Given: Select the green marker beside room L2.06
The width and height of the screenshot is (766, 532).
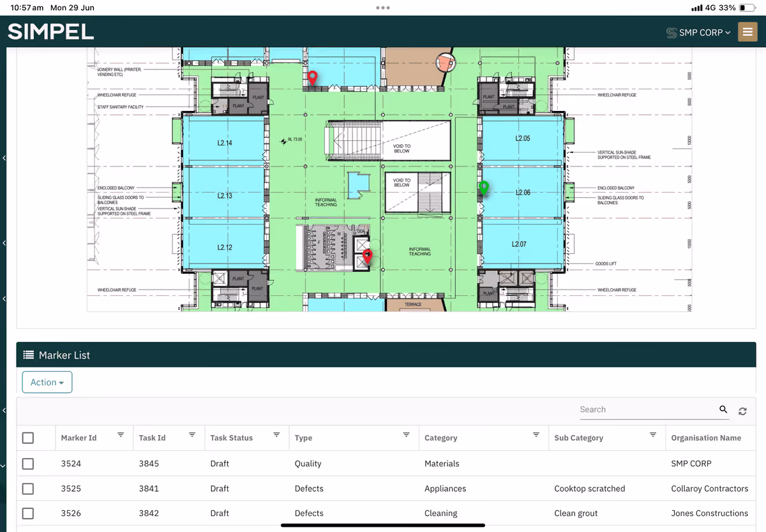Looking at the screenshot, I should click(484, 188).
